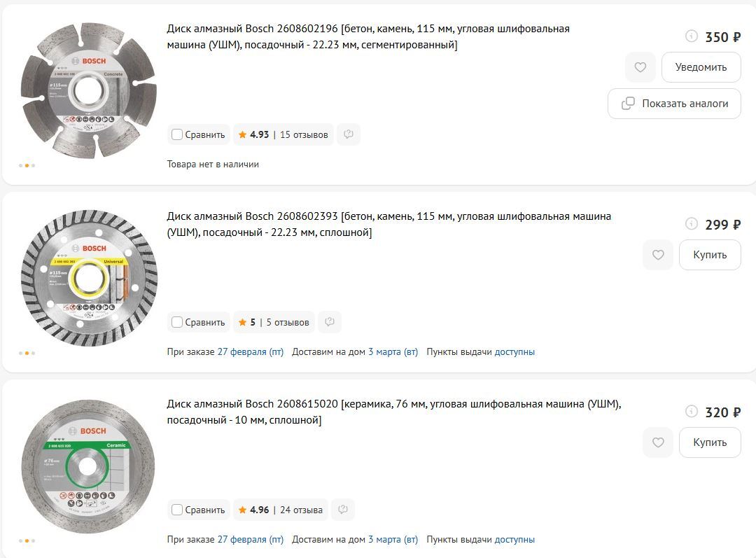Image resolution: width=756 pixels, height=558 pixels.
Task: Click Купить for the 320 ₽ disc
Action: coord(710,442)
